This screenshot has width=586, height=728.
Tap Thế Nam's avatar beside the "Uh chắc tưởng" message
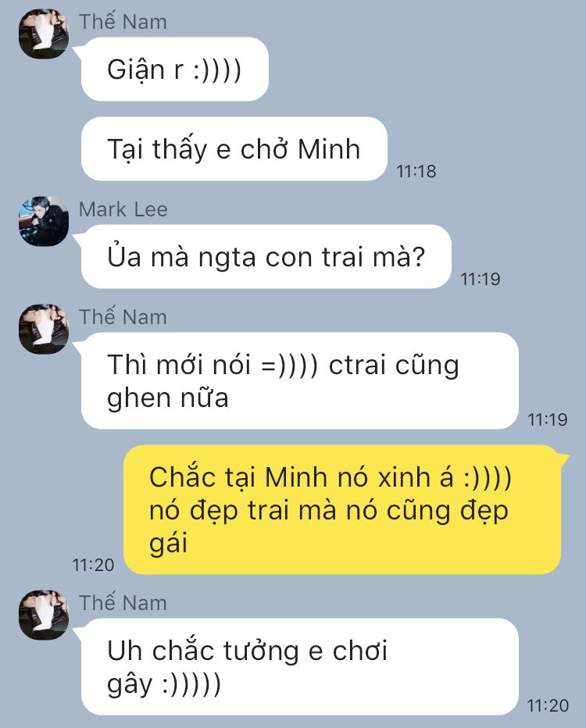(x=44, y=615)
